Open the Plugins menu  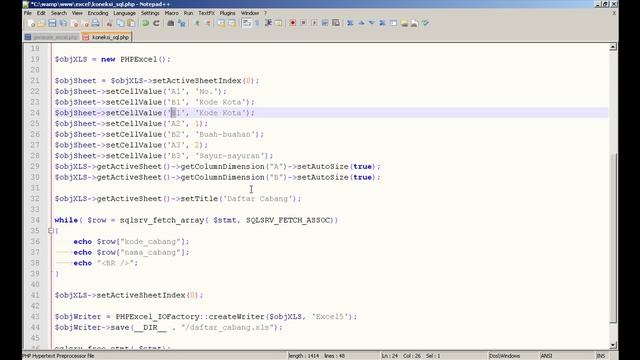[x=227, y=13]
